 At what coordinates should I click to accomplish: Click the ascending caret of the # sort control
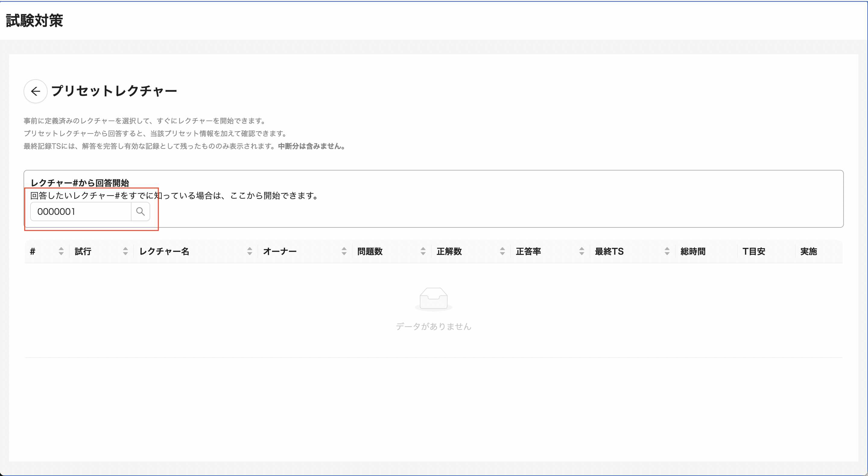61,249
